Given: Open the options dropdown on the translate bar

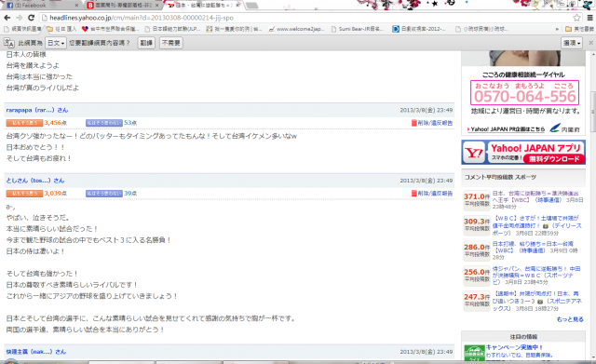Looking at the screenshot, I should point(572,43).
